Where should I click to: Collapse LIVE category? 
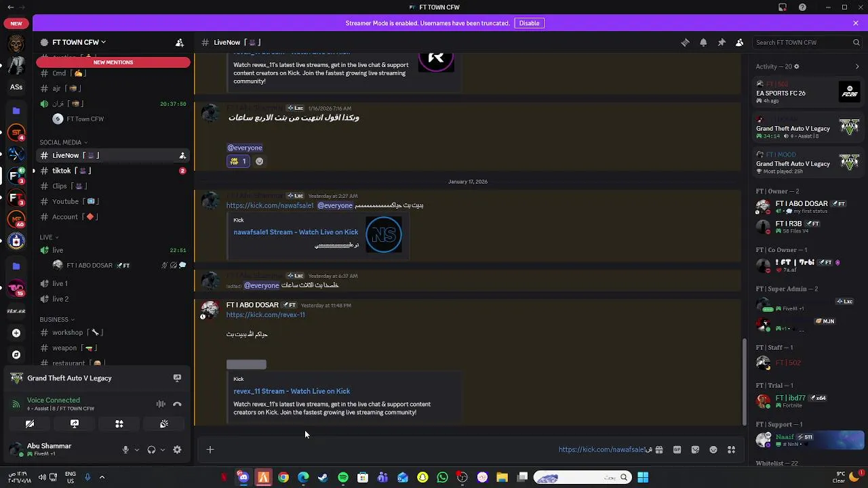click(48, 237)
